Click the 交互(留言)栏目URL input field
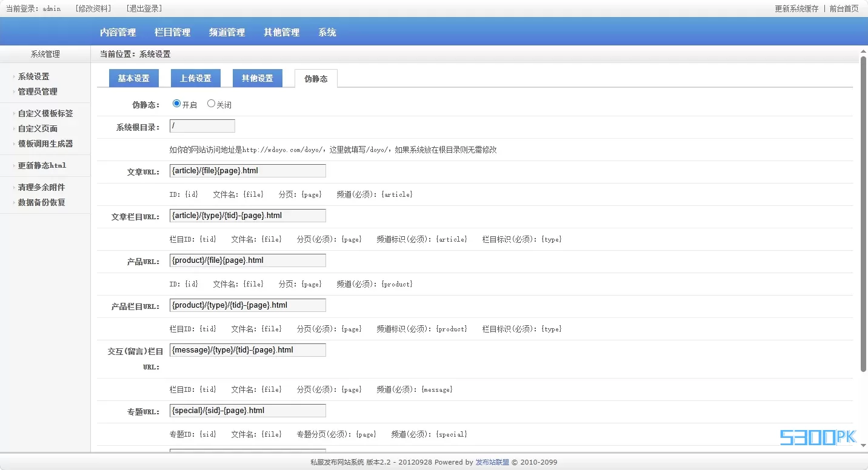This screenshot has width=868, height=470. (248, 350)
